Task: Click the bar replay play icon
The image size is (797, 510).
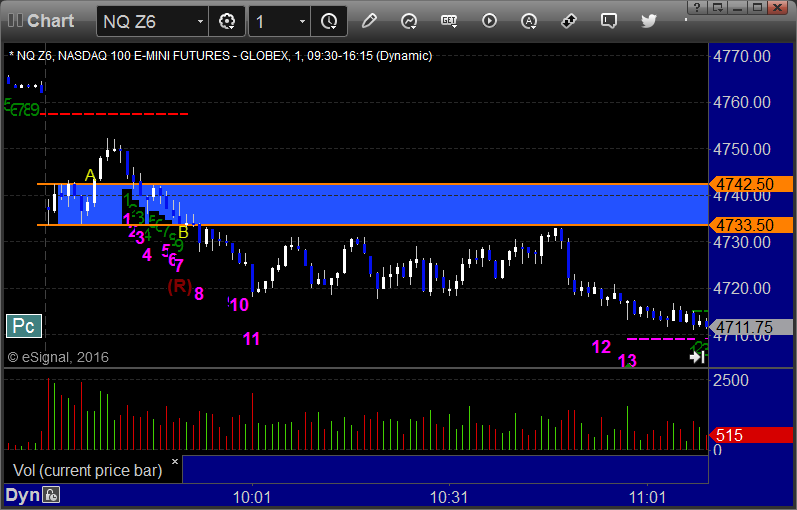Action: point(489,21)
